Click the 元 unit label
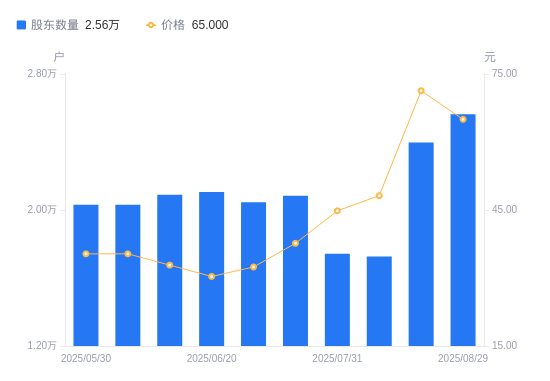 pos(490,57)
